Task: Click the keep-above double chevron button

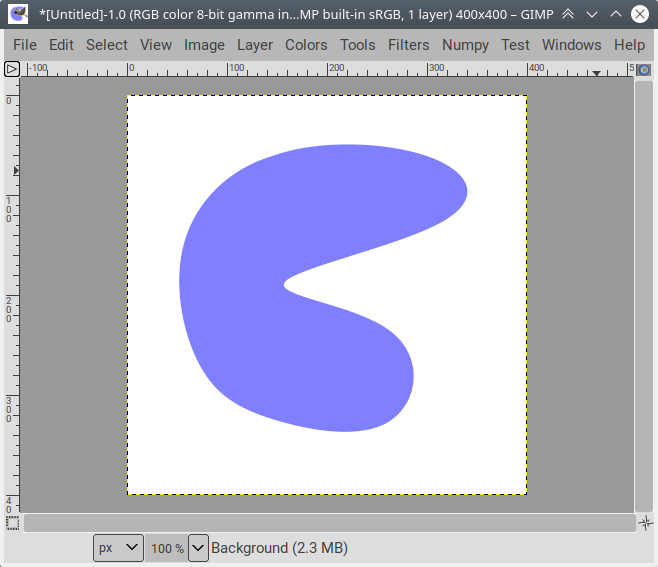Action: tap(568, 14)
